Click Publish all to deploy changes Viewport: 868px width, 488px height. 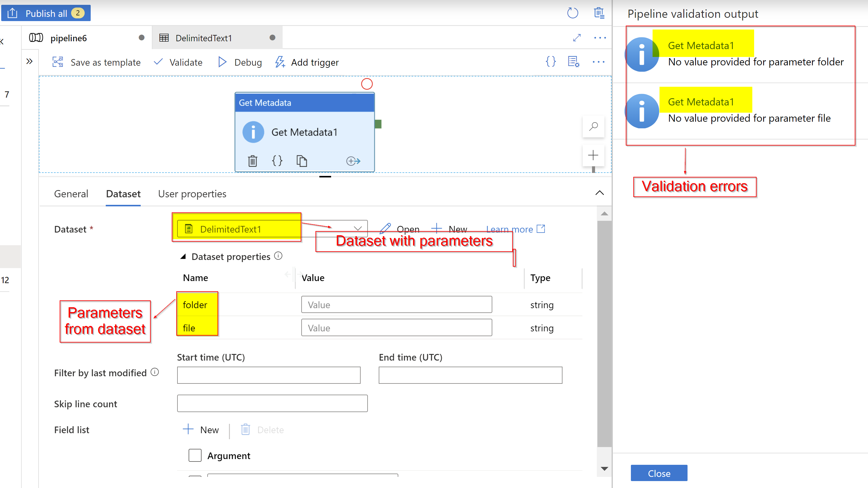click(46, 13)
